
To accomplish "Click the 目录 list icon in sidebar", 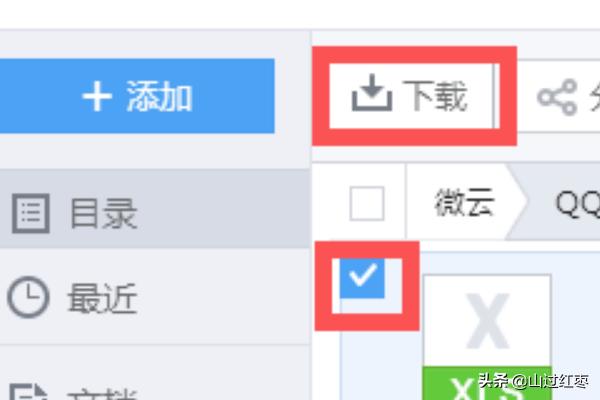I will [31, 213].
